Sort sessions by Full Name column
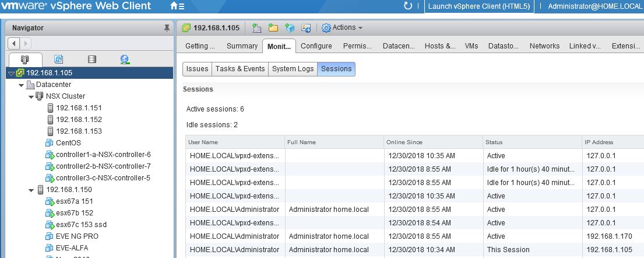644x258 pixels. coord(334,142)
